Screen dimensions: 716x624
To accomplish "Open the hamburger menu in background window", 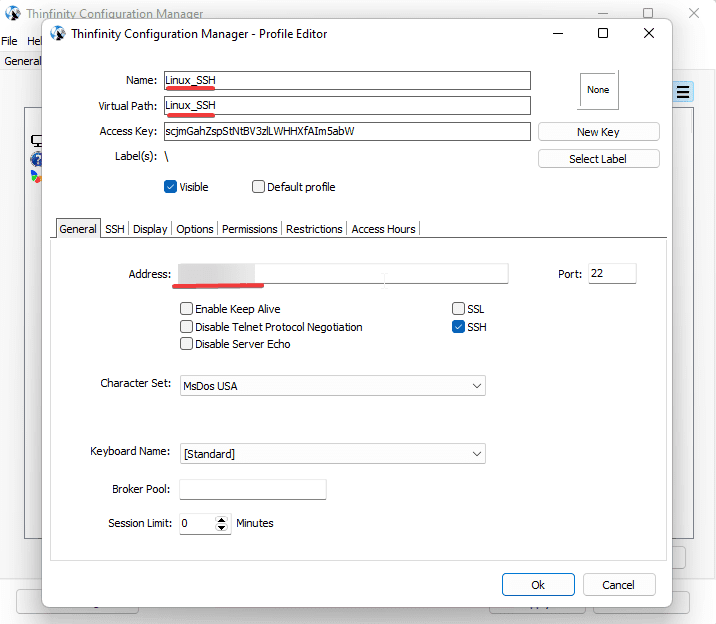I will 683,92.
